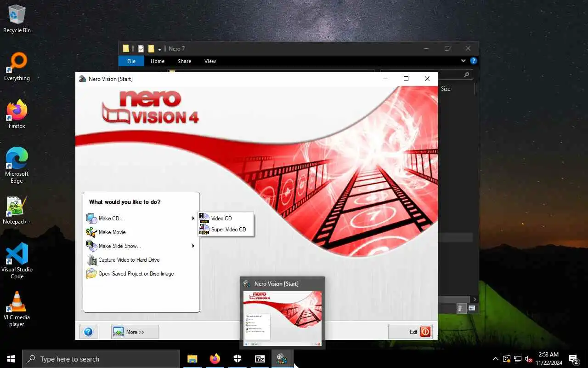Open the Share tab in Nero 7 Explorer
Image resolution: width=588 pixels, height=368 pixels.
coord(184,61)
